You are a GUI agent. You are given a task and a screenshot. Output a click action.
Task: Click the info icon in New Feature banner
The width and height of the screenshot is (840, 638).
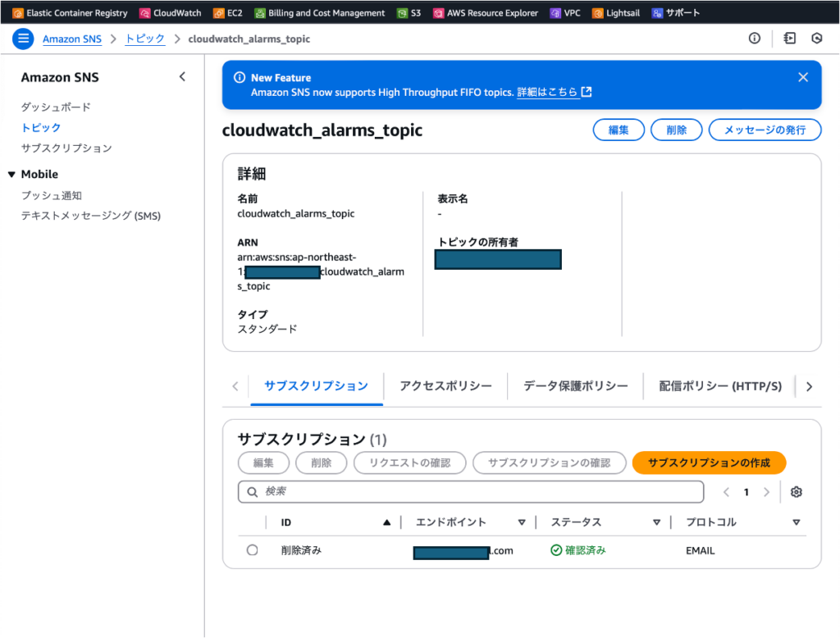tap(240, 77)
